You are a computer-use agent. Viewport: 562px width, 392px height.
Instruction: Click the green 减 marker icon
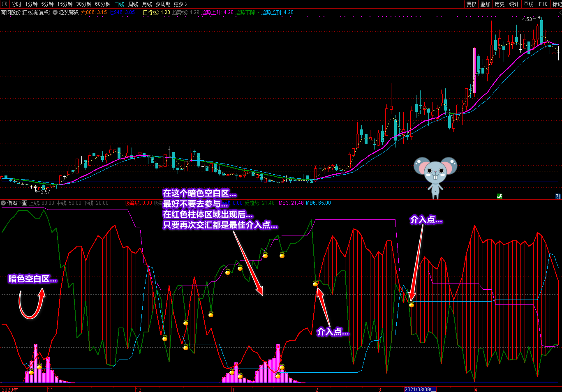coord(500,196)
